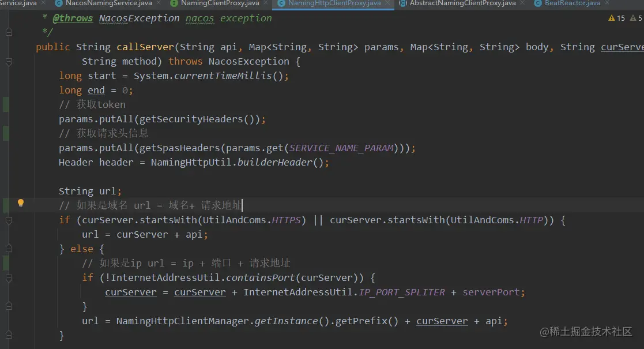The width and height of the screenshot is (644, 349).
Task: Close the NamingClientProxy.java tab
Action: click(265, 3)
